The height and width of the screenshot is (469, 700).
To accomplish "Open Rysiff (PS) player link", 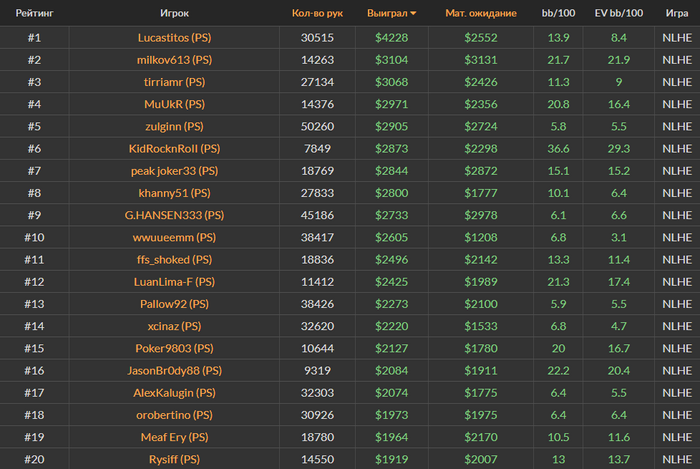I will point(181,459).
